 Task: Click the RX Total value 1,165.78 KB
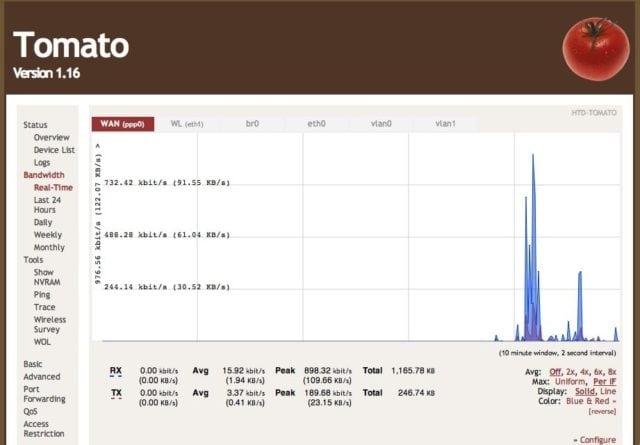[x=413, y=371]
